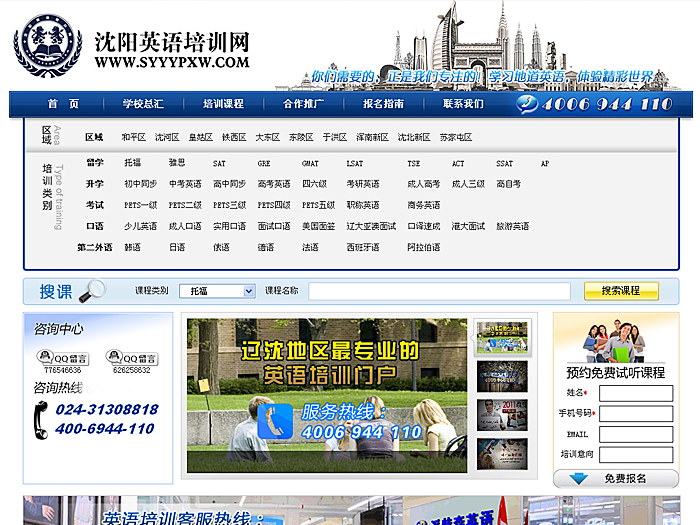Submit the 免费报名 signup button
This screenshot has width=700, height=525.
coord(615,479)
